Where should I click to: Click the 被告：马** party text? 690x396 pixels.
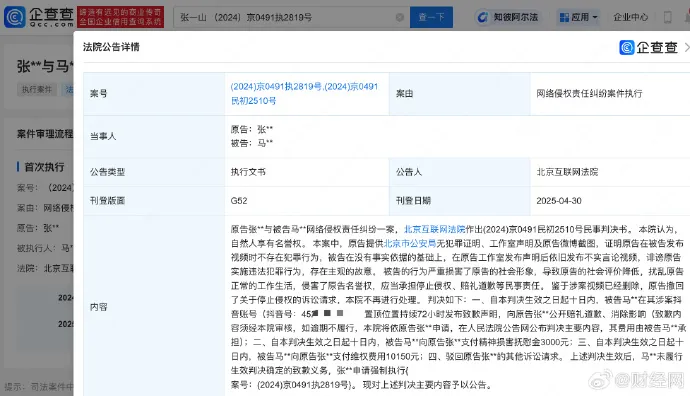[252, 143]
